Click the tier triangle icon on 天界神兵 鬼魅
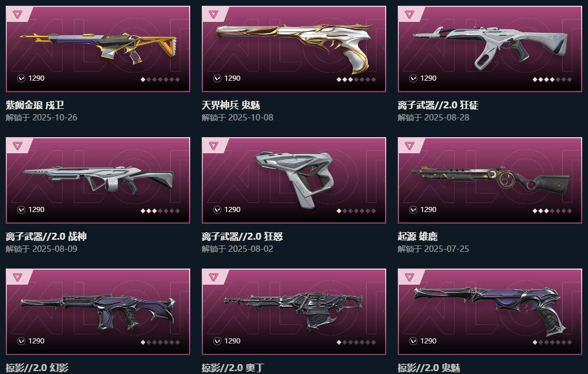 tap(213, 14)
